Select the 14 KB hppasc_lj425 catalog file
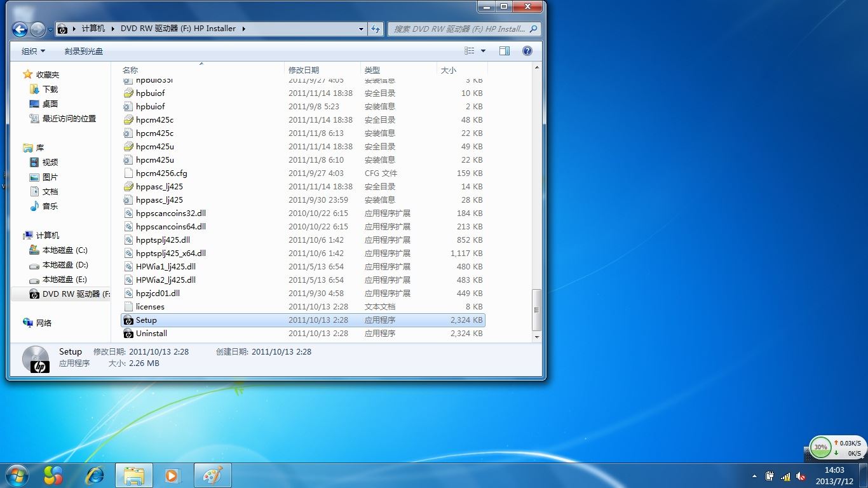 pos(302,187)
